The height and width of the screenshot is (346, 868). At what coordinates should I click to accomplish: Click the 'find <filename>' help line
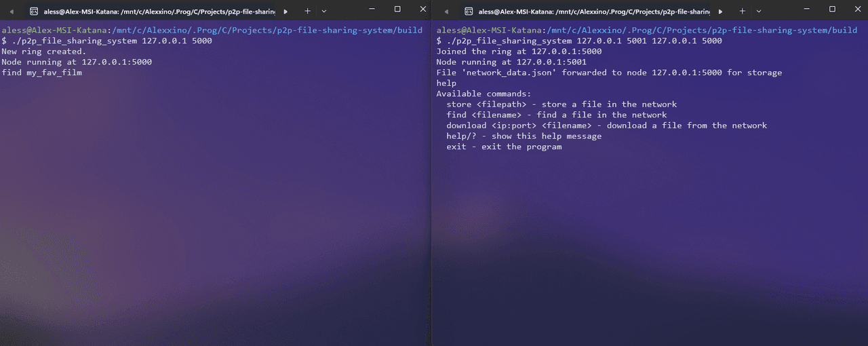tap(557, 115)
